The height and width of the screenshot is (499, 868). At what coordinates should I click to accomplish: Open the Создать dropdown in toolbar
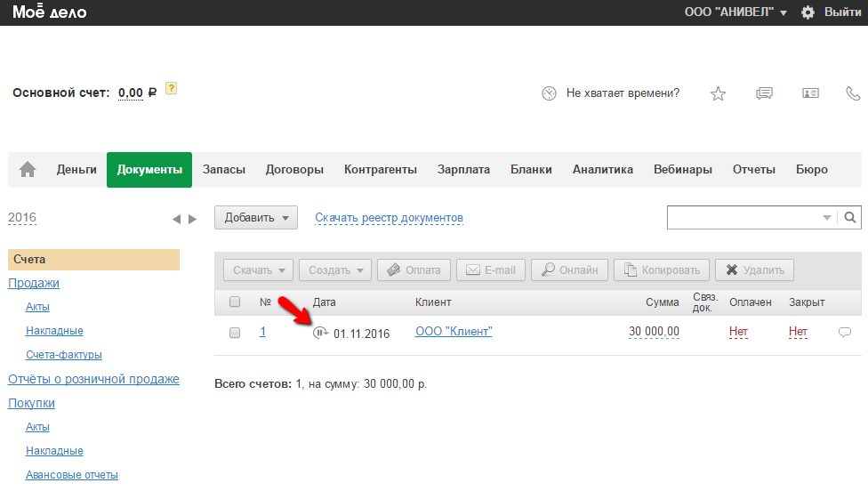[335, 270]
